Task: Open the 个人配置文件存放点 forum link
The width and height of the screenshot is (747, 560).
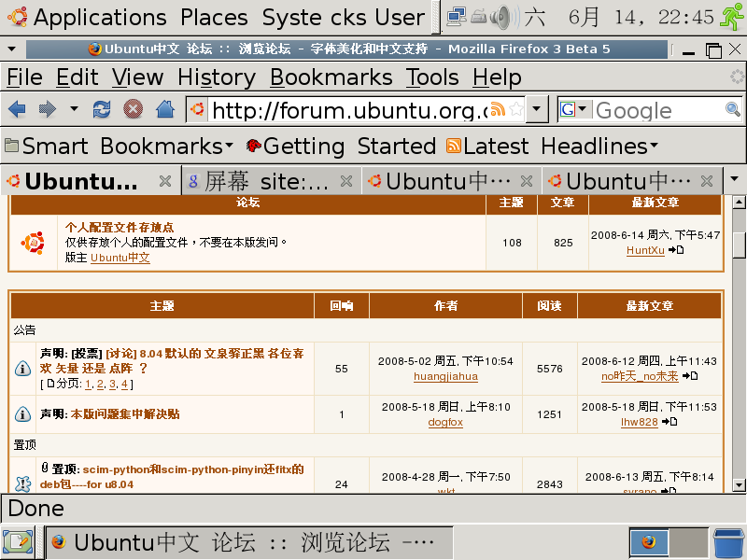Action: click(x=120, y=227)
